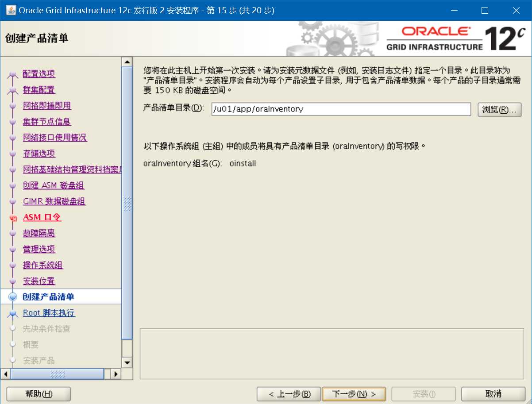The image size is (532, 404).
Task: Jump to the 存储选项 step
Action: pos(39,154)
